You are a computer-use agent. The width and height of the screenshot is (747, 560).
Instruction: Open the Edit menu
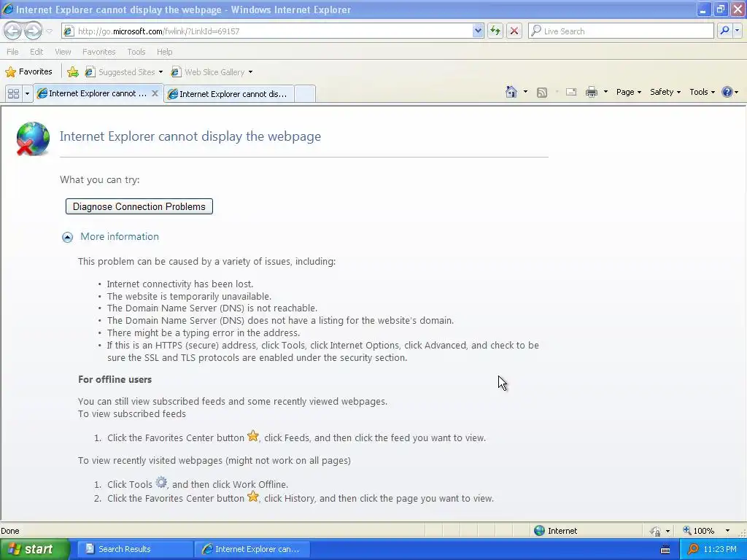[36, 52]
